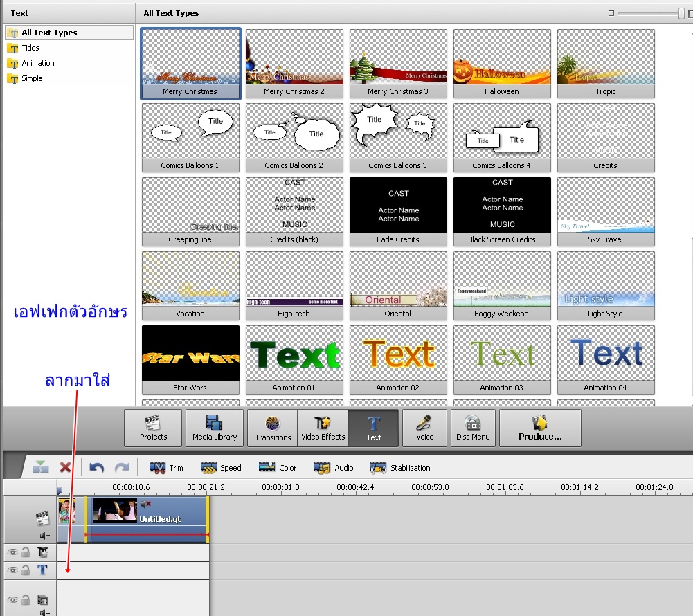693x616 pixels.
Task: Open the Color correction tool
Action: pyautogui.click(x=278, y=467)
